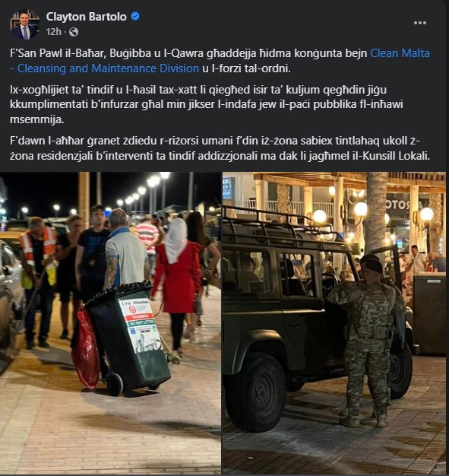This screenshot has width=449, height=476.
Task: Click the blue verified checkmark badge
Action: pos(135,16)
